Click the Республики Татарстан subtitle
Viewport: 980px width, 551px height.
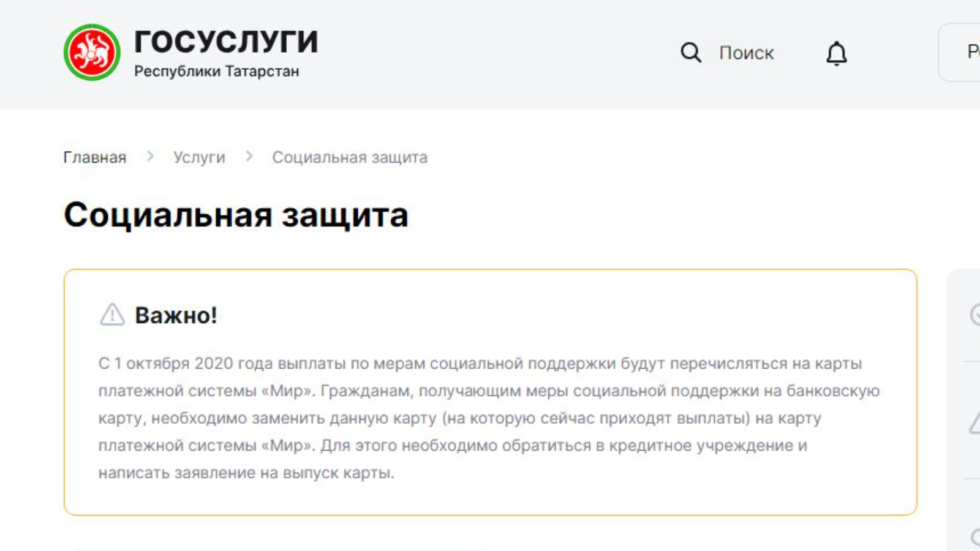216,71
